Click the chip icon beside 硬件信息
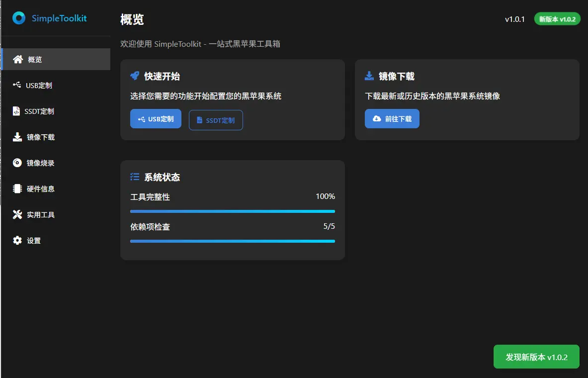 pyautogui.click(x=17, y=189)
